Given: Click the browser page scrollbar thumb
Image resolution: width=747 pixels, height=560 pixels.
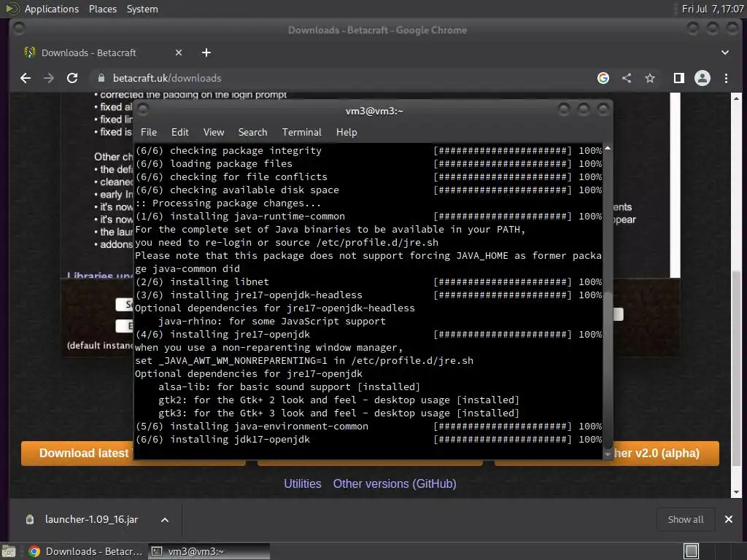Looking at the screenshot, I should pos(736,370).
